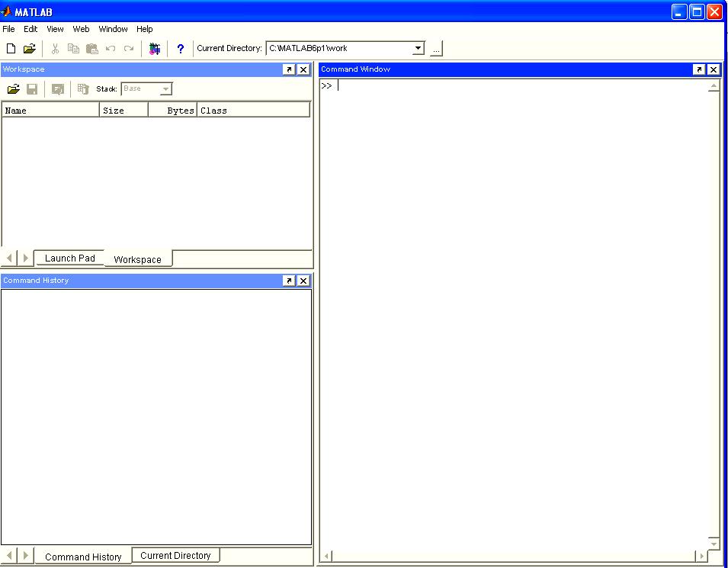
Task: Open the Web menu
Action: tap(81, 29)
